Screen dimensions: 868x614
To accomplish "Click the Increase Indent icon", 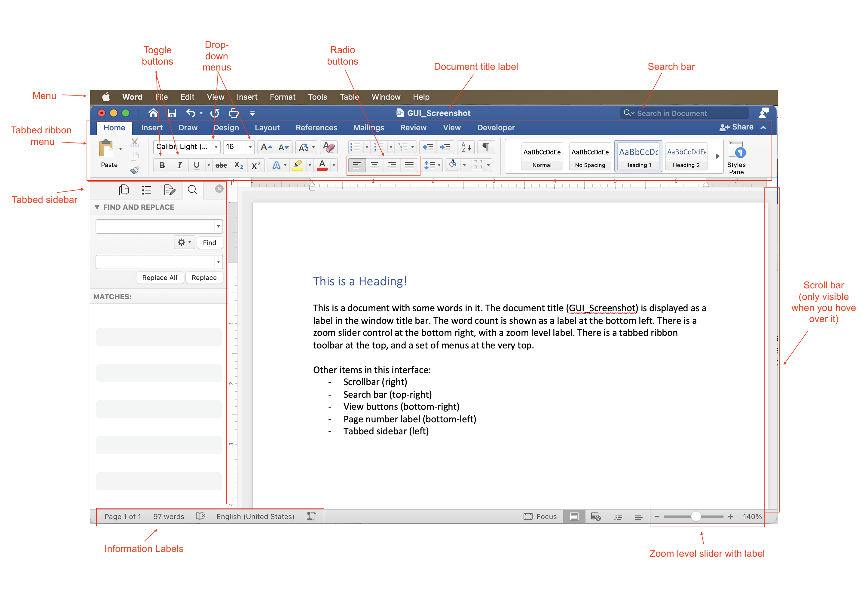I will coord(445,147).
